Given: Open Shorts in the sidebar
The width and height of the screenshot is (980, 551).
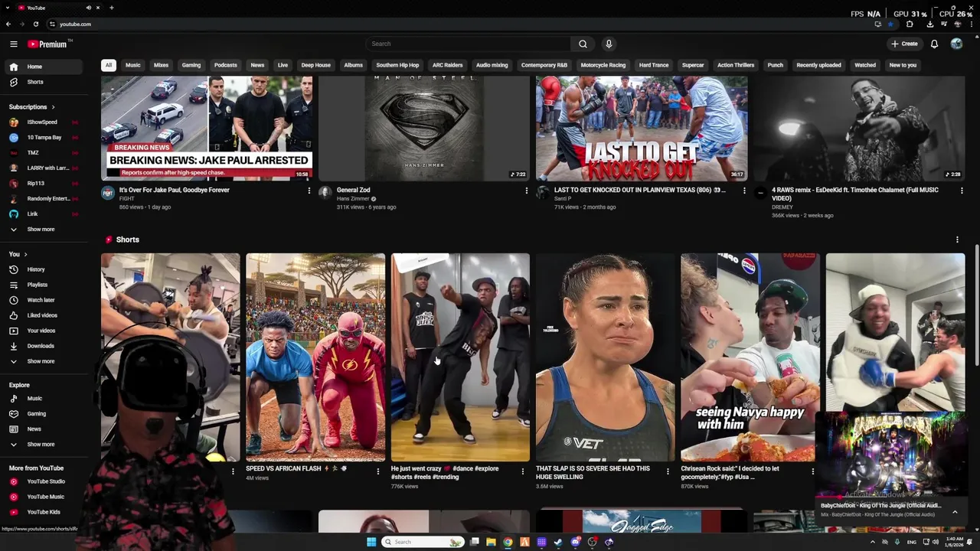Looking at the screenshot, I should [x=42, y=82].
